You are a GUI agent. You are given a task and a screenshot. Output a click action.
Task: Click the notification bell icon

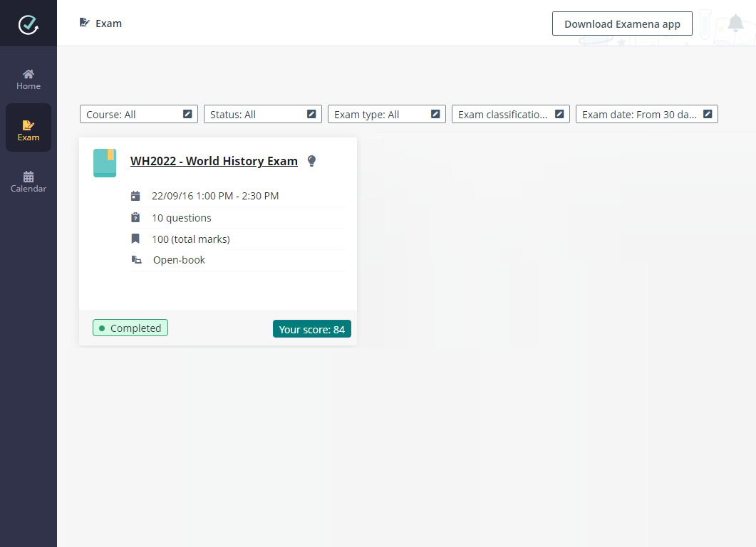tap(735, 24)
